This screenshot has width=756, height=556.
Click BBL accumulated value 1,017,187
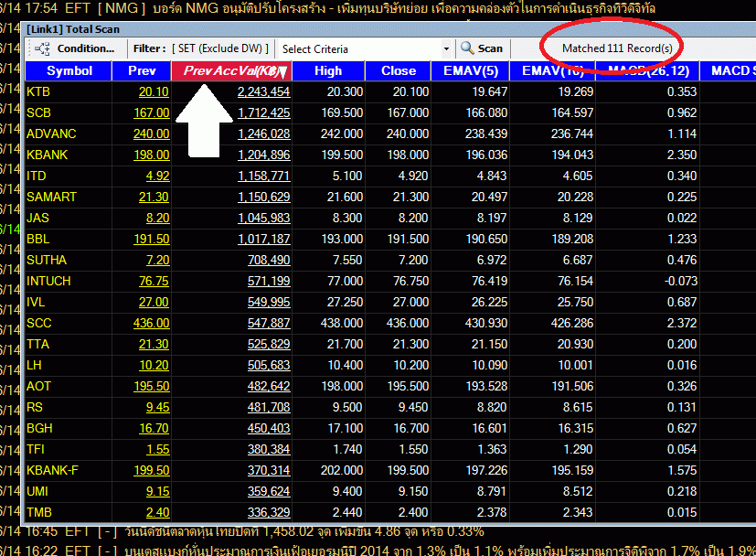(x=264, y=240)
